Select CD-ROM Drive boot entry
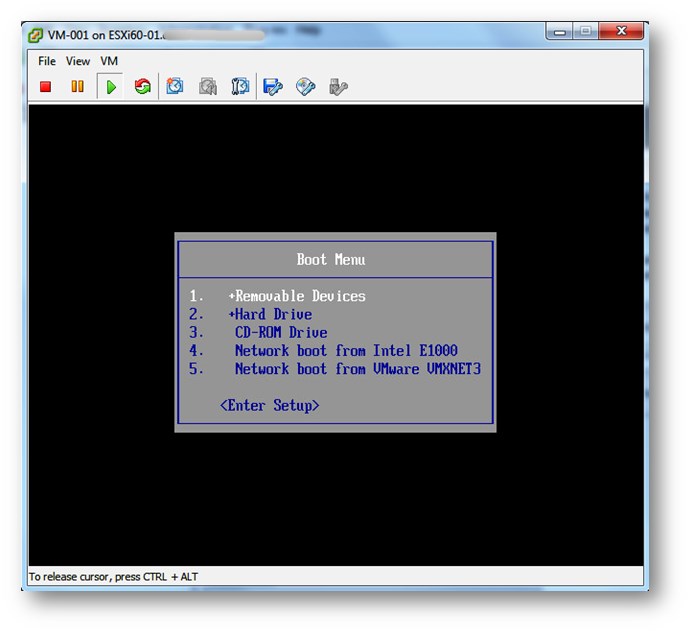 281,332
